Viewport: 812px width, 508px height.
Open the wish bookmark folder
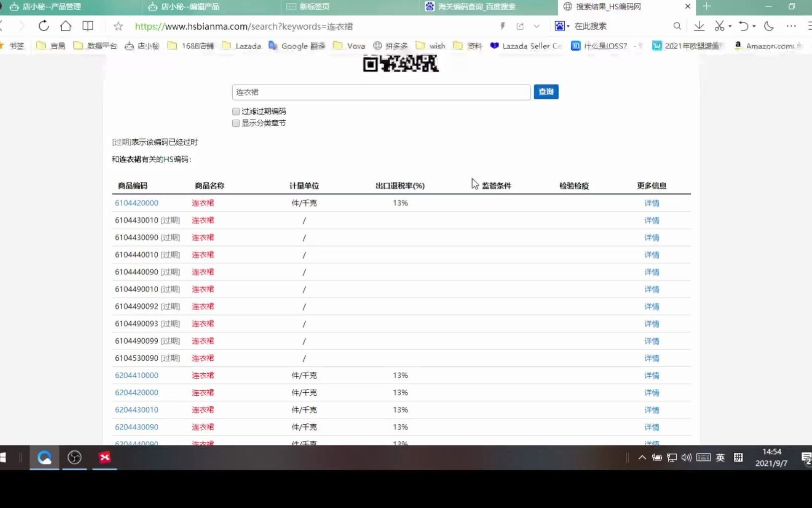431,46
